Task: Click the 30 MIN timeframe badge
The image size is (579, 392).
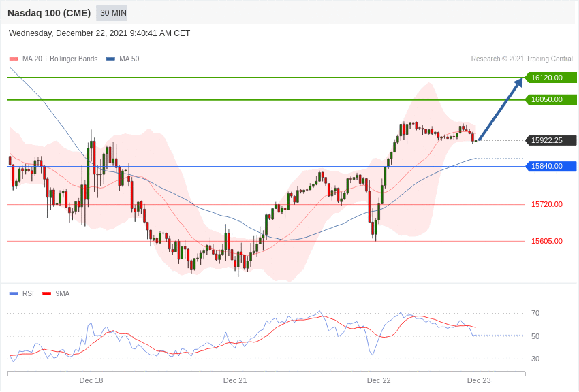Action: pos(112,13)
